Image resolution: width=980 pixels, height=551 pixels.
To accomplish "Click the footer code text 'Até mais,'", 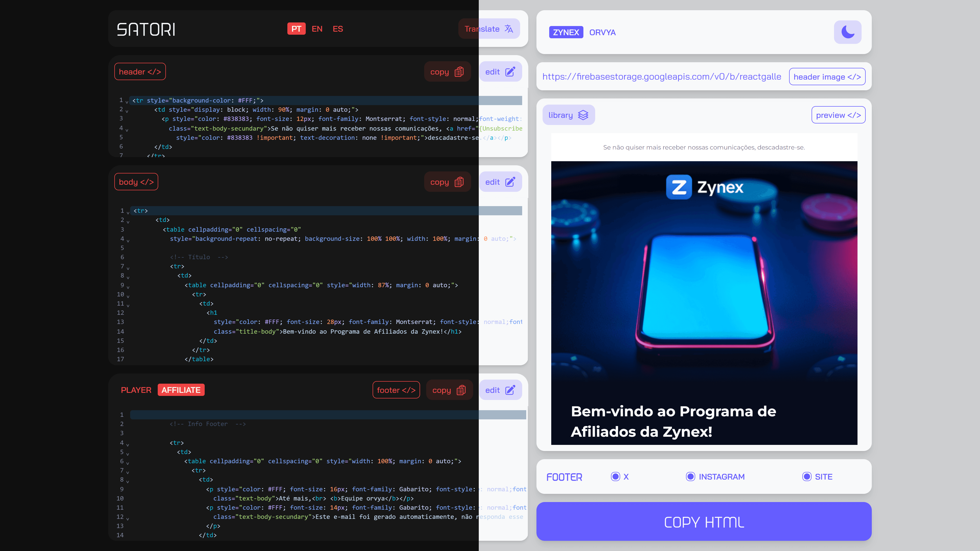I will pyautogui.click(x=295, y=499).
